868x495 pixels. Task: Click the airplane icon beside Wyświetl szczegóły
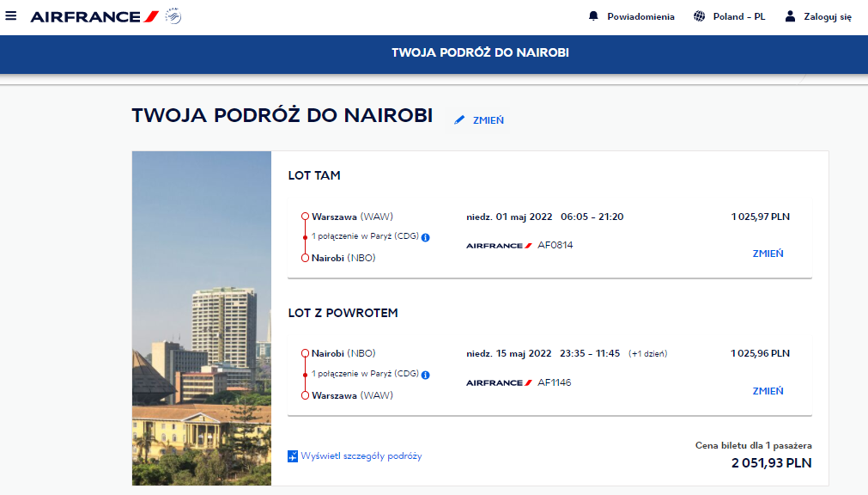tap(293, 456)
